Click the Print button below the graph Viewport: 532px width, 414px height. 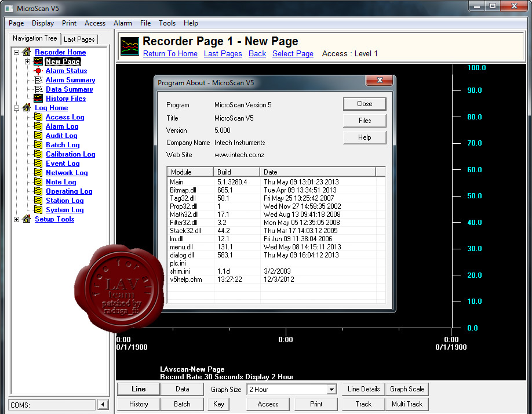click(316, 404)
